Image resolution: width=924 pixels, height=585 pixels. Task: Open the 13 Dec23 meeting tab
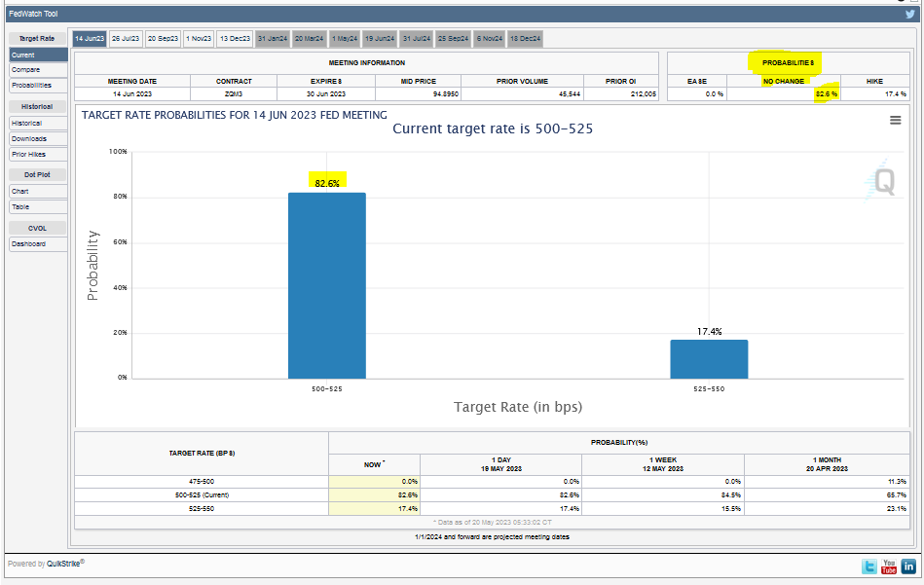(x=235, y=39)
